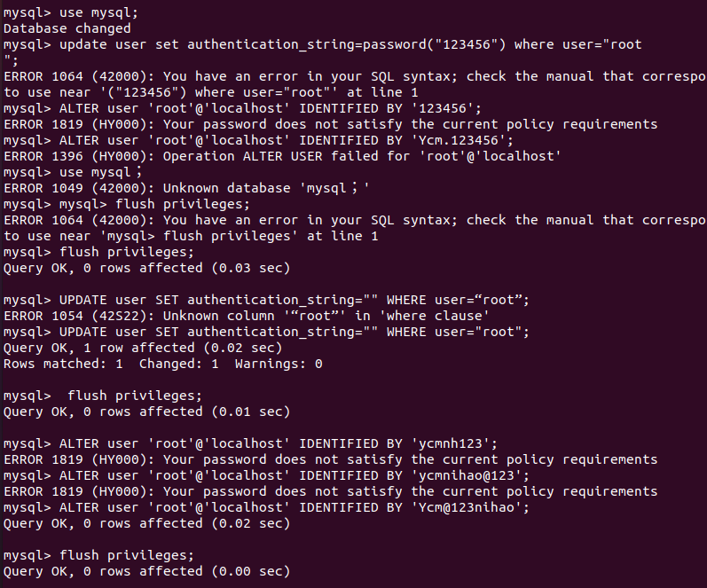Click the ERROR 1064 SQL syntax message
The height and width of the screenshot is (588, 707).
click(x=354, y=76)
